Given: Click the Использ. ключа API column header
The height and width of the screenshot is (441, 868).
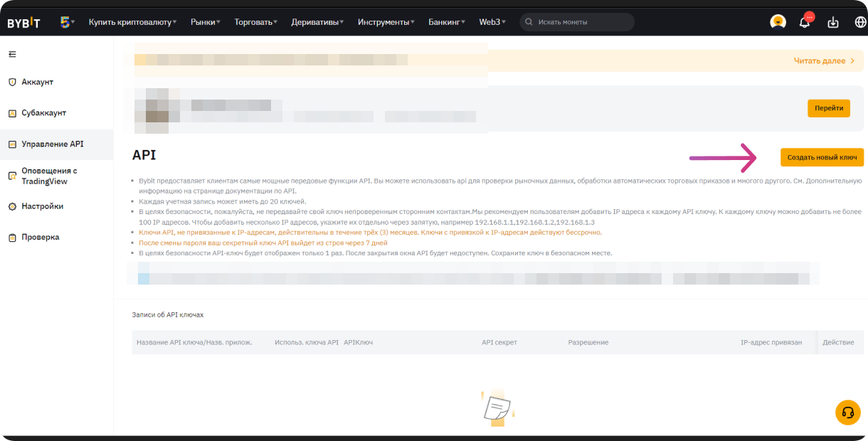Looking at the screenshot, I should coord(307,343).
